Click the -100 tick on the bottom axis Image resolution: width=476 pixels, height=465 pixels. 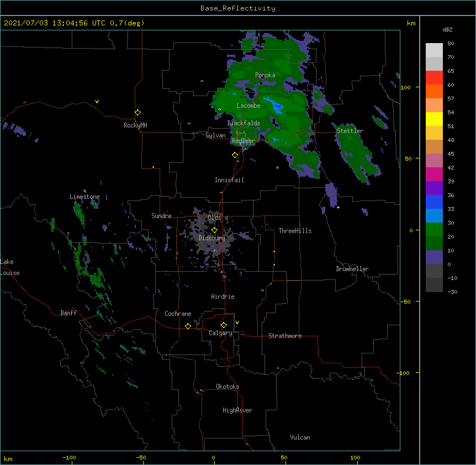[69, 458]
